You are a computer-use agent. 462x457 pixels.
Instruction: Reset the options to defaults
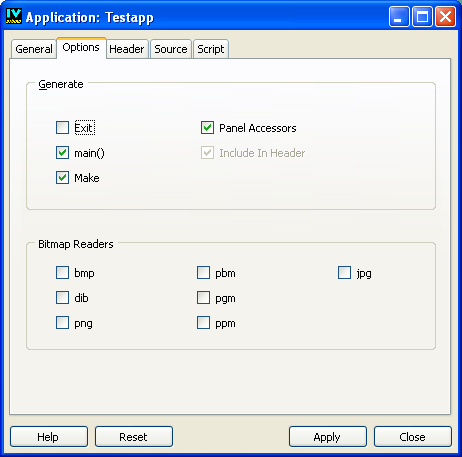(134, 437)
